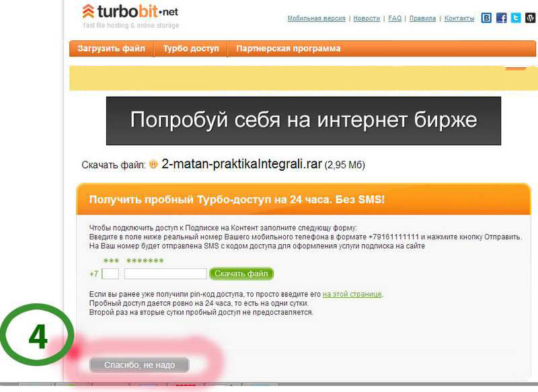Click the orange coin icon beside filename

click(153, 165)
